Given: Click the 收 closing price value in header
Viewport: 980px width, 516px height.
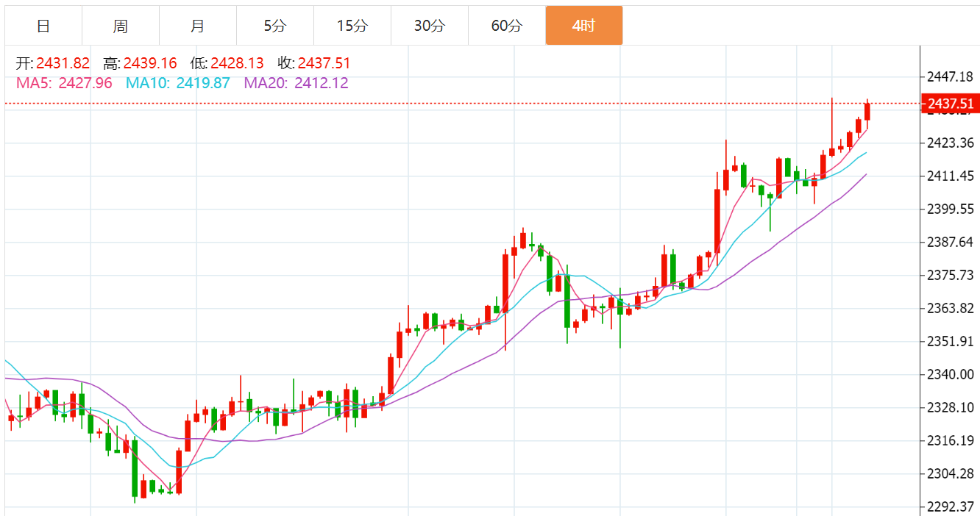Looking at the screenshot, I should click(324, 64).
